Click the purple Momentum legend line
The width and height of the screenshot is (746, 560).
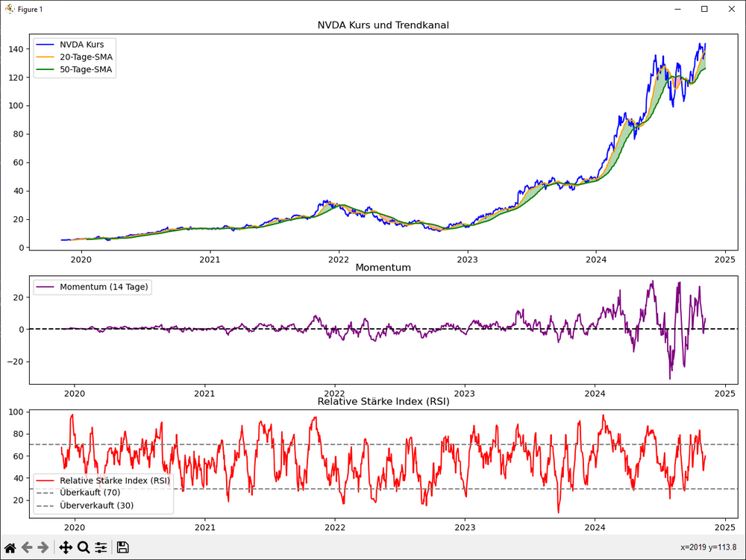tap(46, 287)
